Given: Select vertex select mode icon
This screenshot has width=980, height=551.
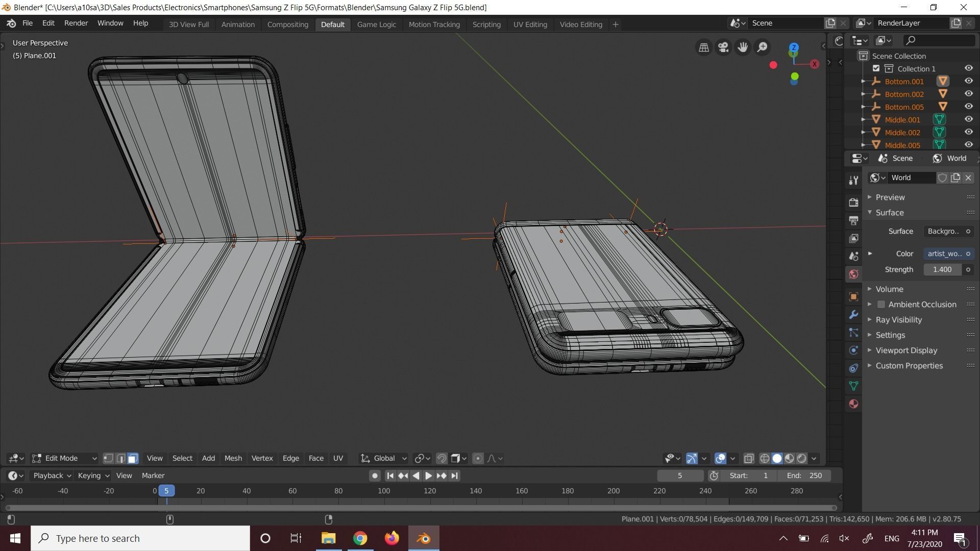Looking at the screenshot, I should point(108,458).
